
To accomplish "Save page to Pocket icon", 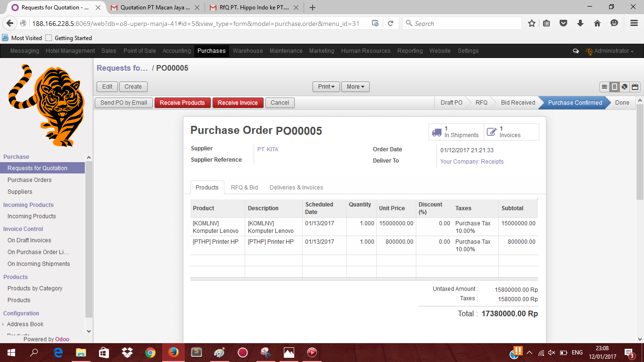I will 563,23.
